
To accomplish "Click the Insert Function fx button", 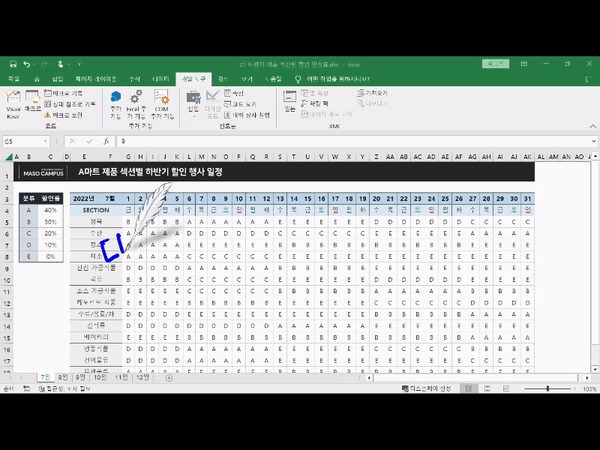I will click(106, 142).
